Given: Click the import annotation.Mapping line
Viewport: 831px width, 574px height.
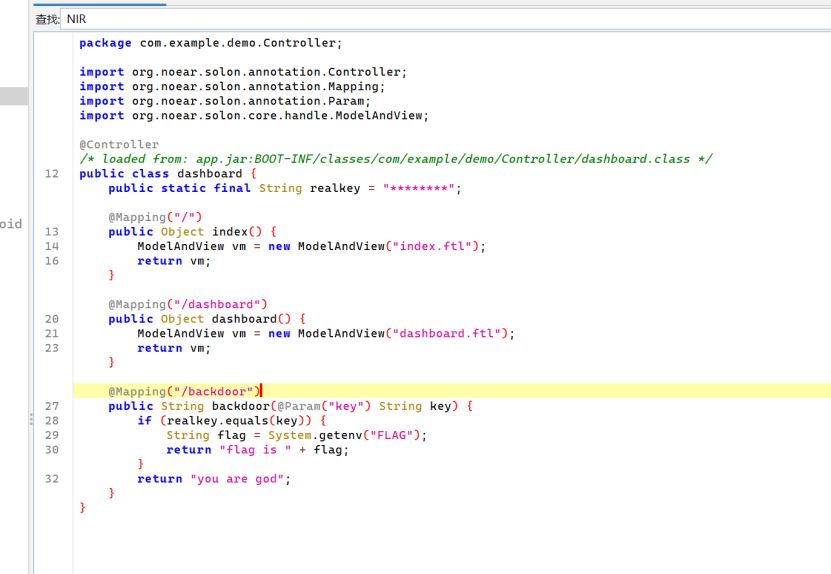Looking at the screenshot, I should (x=232, y=86).
